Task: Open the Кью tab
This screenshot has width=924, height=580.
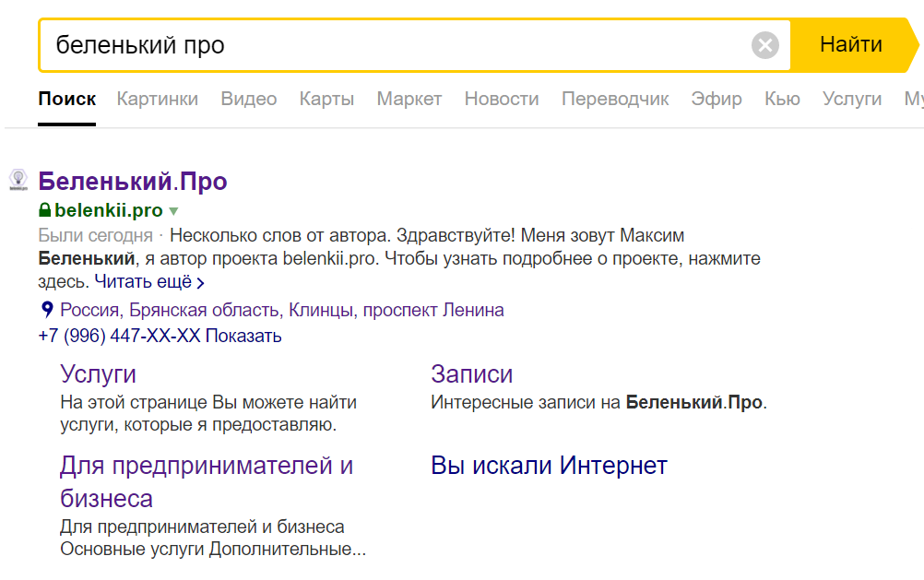Action: (782, 99)
